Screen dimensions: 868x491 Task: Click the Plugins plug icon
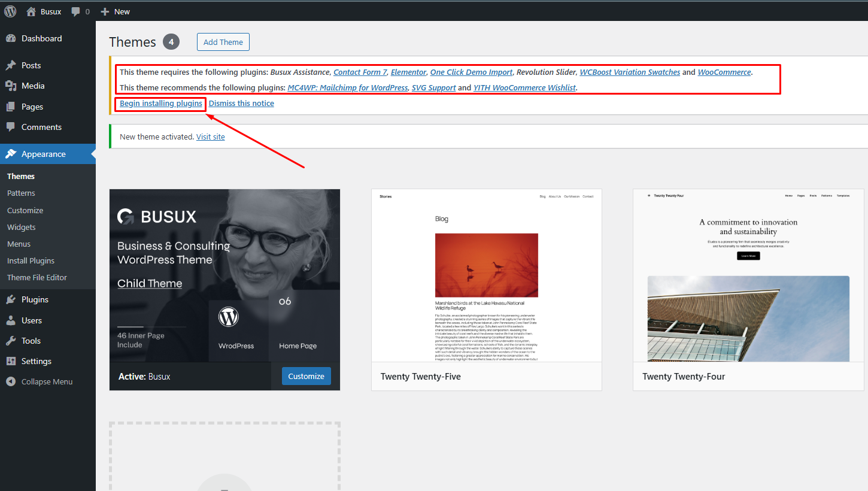11,299
